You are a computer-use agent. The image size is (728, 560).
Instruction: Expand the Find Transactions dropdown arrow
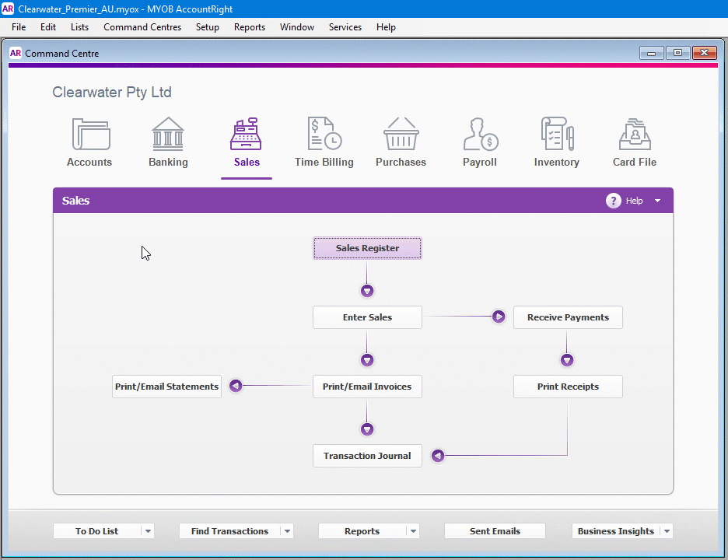288,530
